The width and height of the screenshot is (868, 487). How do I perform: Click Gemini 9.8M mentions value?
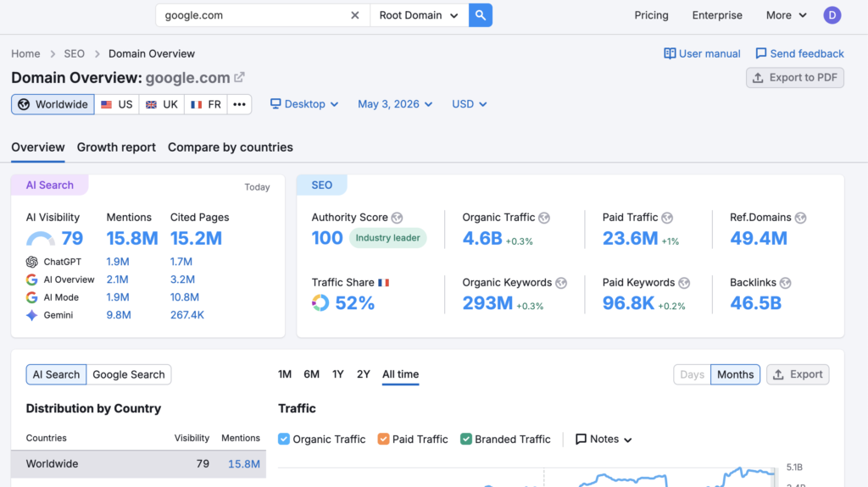[x=119, y=315]
